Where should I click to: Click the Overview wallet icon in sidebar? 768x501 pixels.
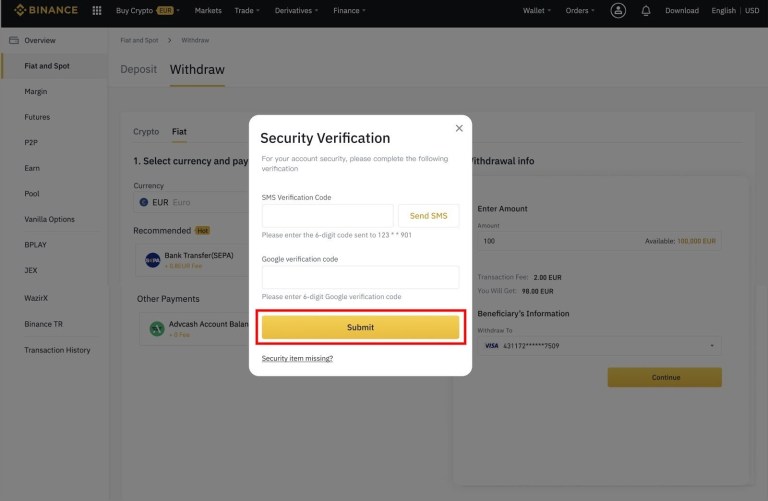(x=14, y=40)
